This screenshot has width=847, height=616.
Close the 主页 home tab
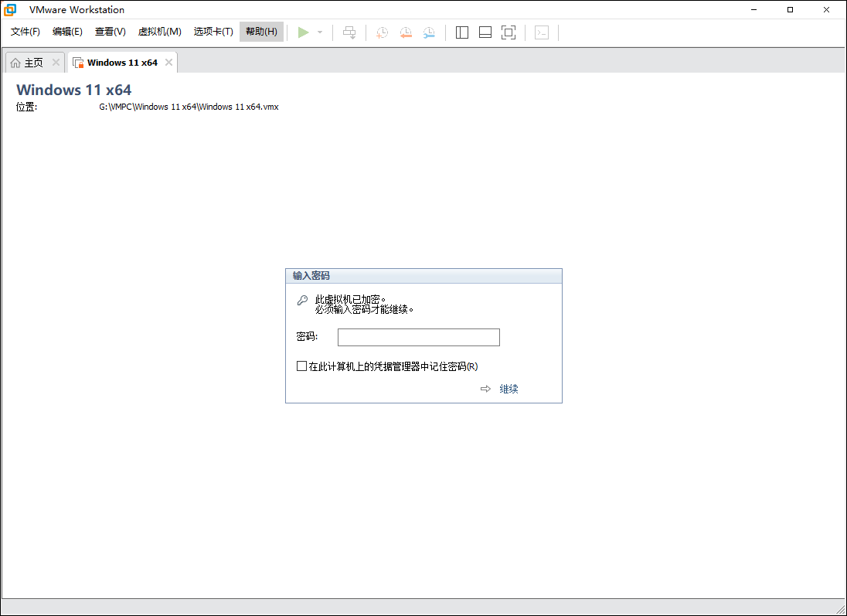click(56, 63)
